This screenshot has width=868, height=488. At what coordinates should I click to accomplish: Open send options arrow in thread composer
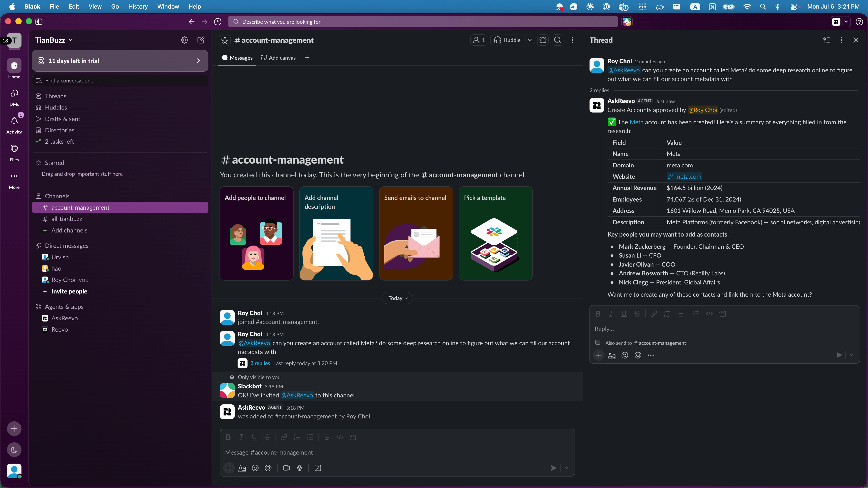tap(851, 355)
